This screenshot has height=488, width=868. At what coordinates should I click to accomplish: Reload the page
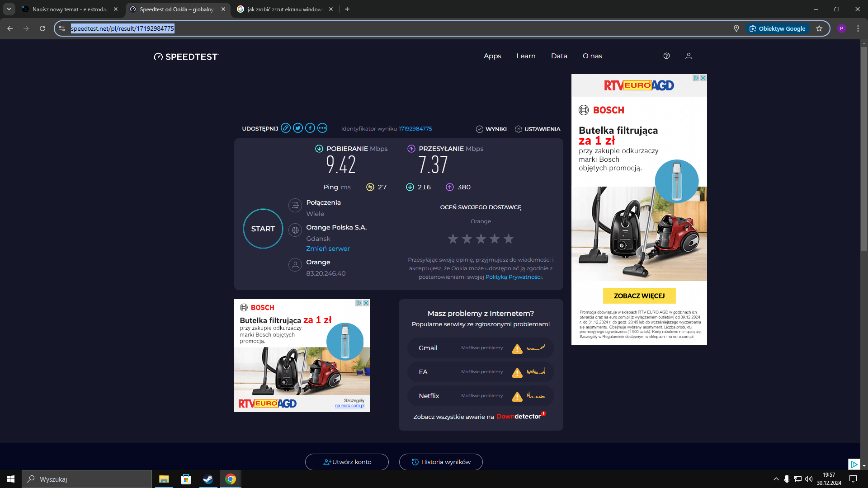[x=42, y=28]
